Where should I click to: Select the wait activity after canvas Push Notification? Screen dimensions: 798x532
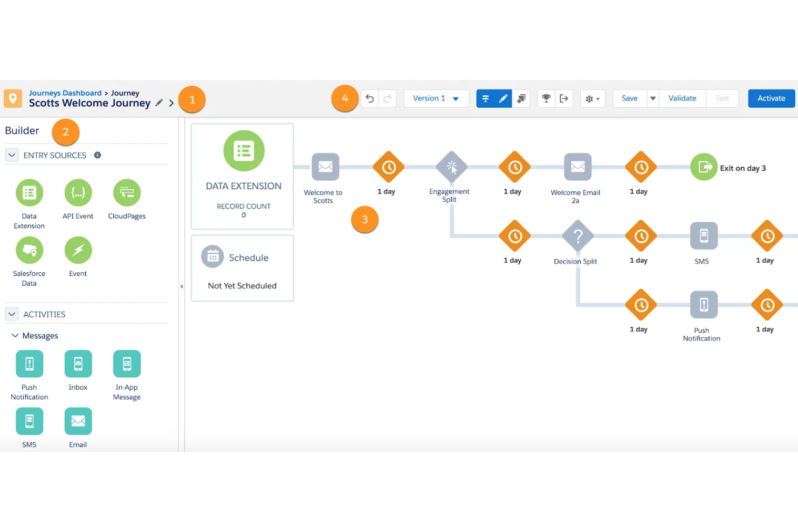coord(767,305)
